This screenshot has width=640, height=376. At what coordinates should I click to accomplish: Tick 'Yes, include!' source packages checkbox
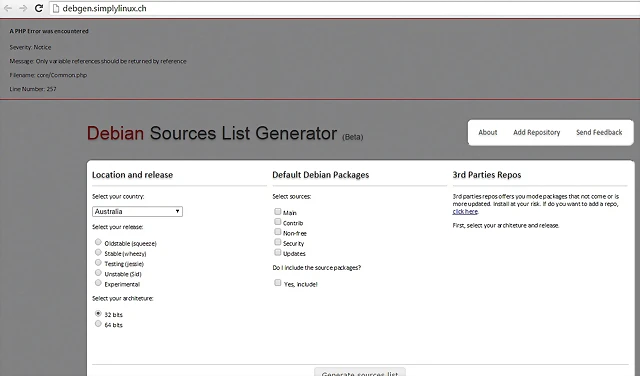[278, 283]
